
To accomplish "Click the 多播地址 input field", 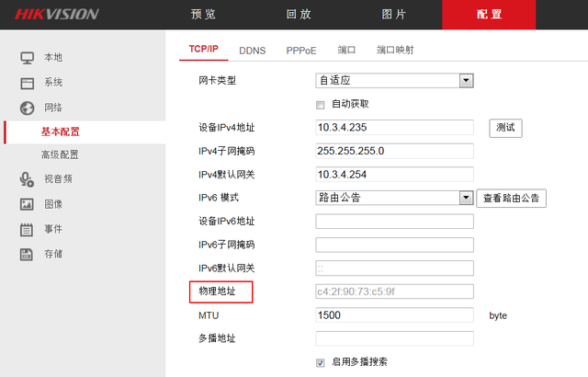I will (x=394, y=338).
